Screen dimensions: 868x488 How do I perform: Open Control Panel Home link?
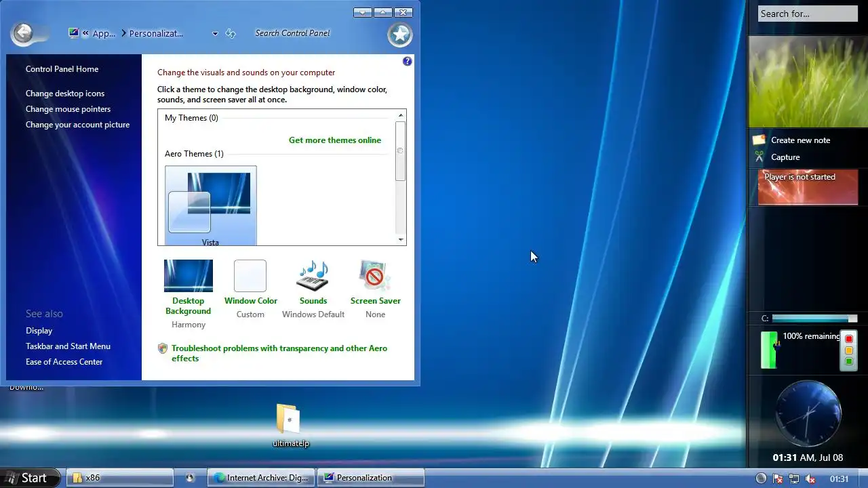coord(62,69)
